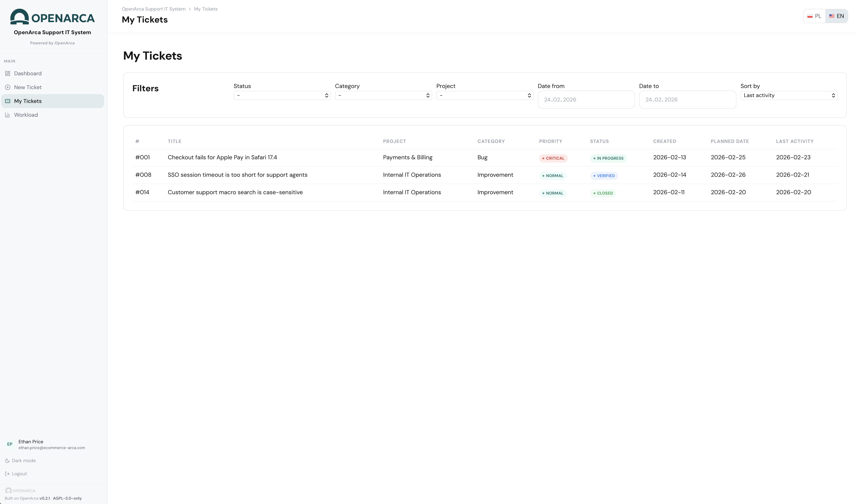Screen dimensions: 858x504
Task: Switch language to EN
Action: 837,16
